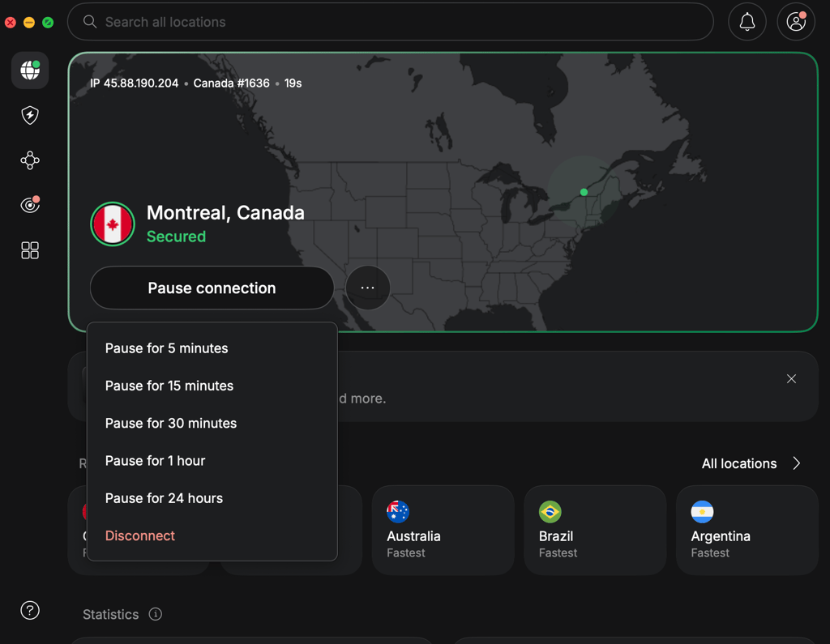Open the three-dots more options button

click(x=368, y=288)
